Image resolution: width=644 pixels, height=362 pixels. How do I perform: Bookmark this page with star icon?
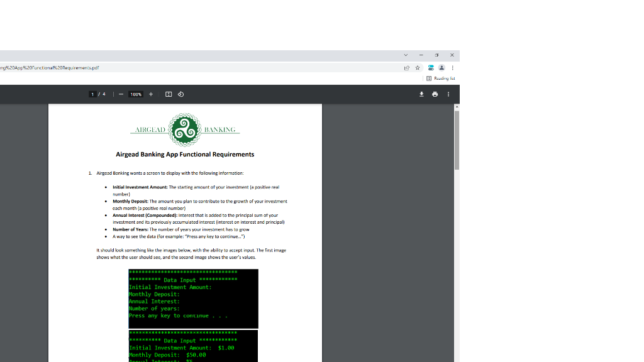point(418,68)
